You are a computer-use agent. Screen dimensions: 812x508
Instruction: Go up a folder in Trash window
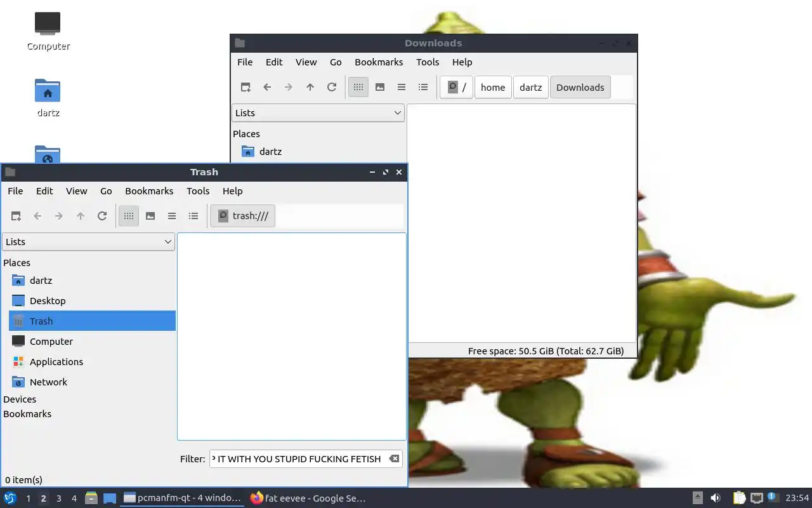coord(81,216)
